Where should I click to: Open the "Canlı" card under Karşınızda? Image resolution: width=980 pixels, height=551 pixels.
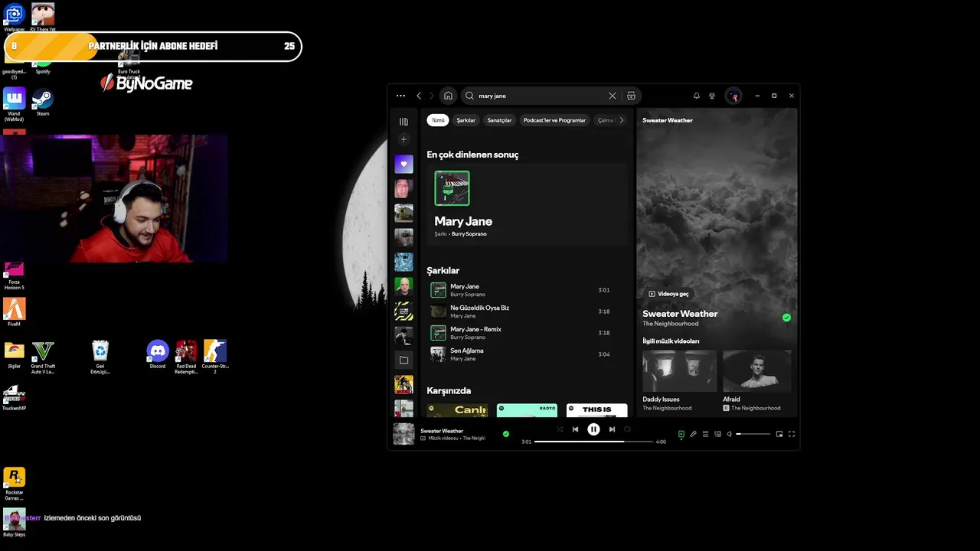point(457,410)
